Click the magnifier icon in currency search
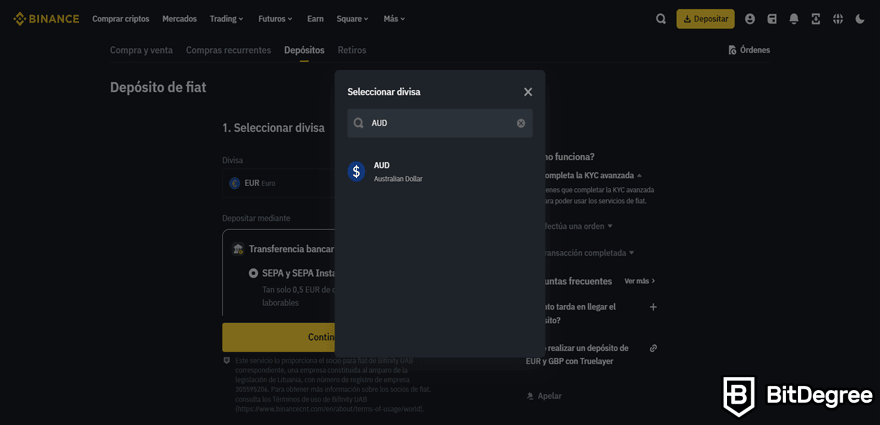The height and width of the screenshot is (425, 880). [x=359, y=123]
